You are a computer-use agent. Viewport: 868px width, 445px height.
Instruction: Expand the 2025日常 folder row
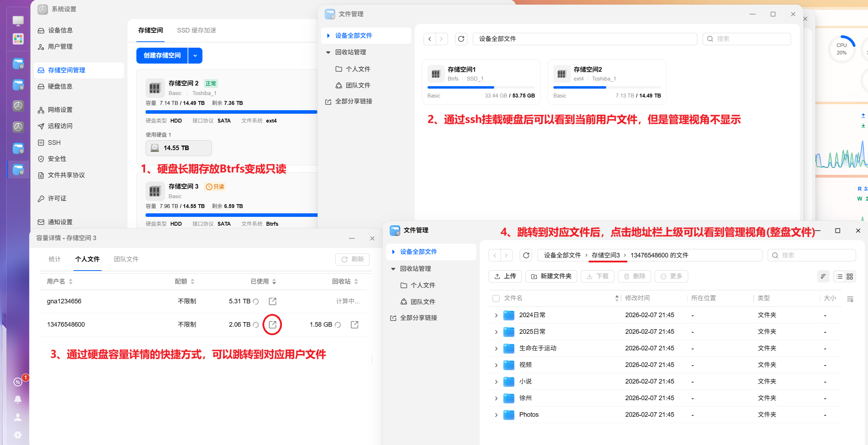(496, 332)
